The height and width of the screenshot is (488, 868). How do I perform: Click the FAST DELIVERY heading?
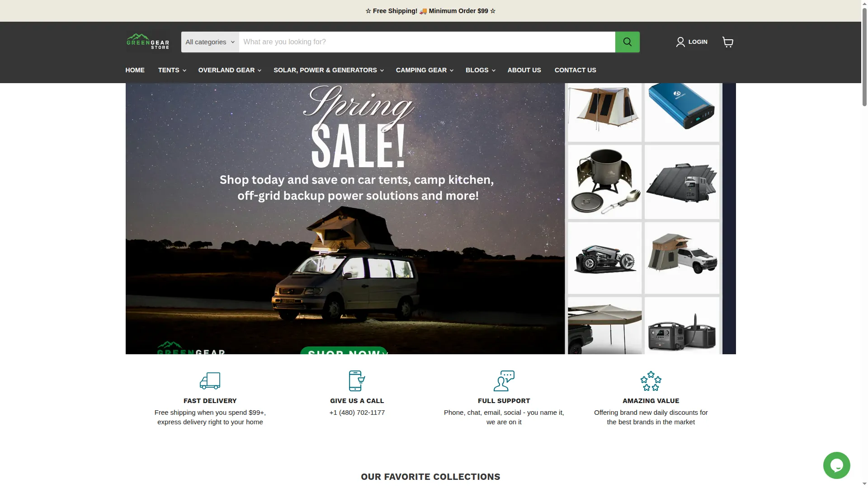[210, 401]
